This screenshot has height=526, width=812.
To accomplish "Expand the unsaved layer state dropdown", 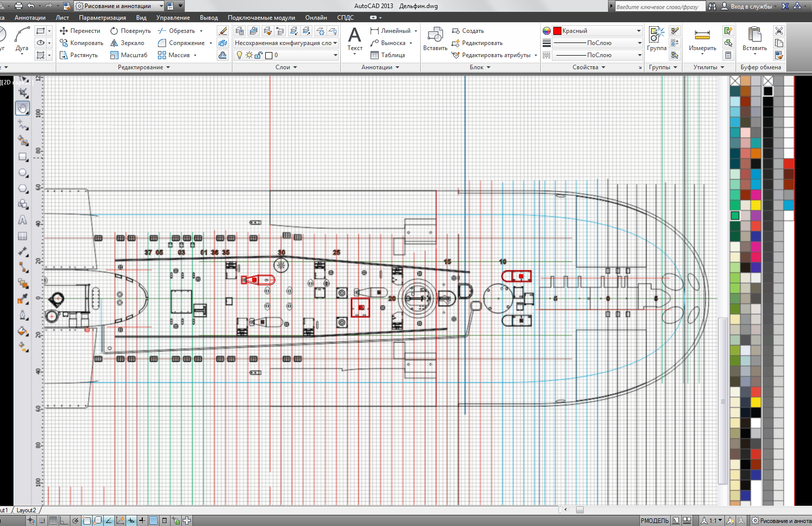I will pos(335,43).
